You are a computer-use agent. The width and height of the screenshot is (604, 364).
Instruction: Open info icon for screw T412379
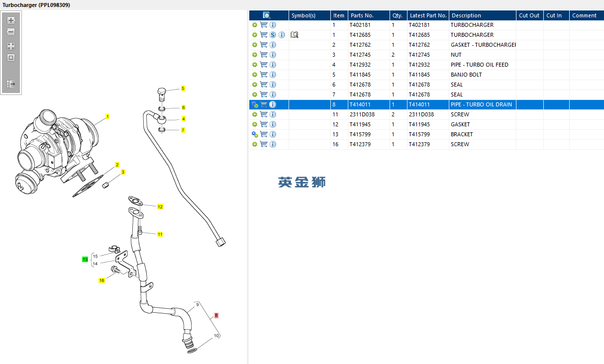273,144
